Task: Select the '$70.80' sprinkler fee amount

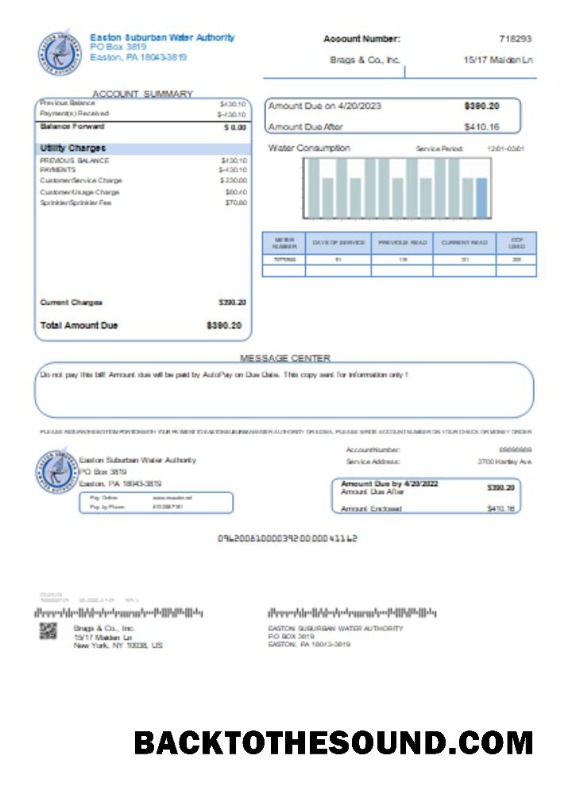Action: point(236,203)
